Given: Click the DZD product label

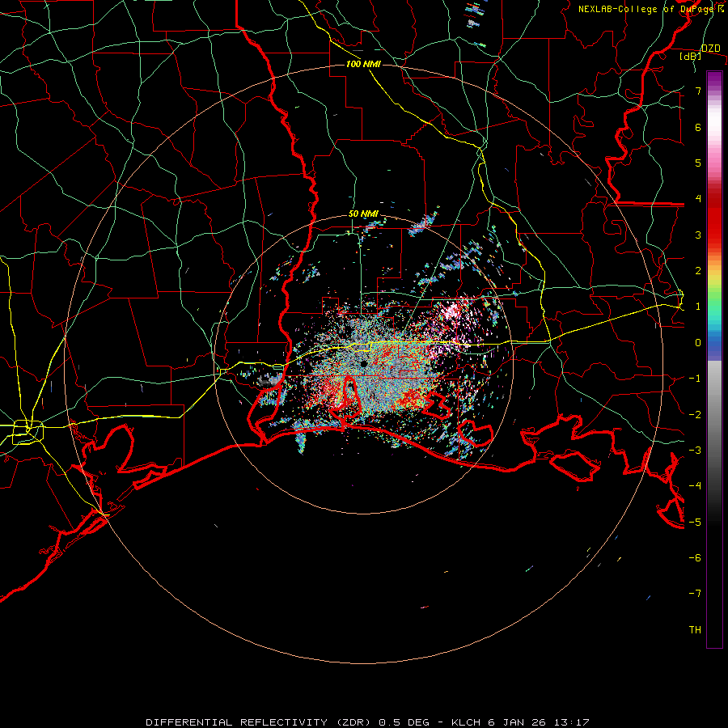Looking at the screenshot, I should pyautogui.click(x=710, y=49).
